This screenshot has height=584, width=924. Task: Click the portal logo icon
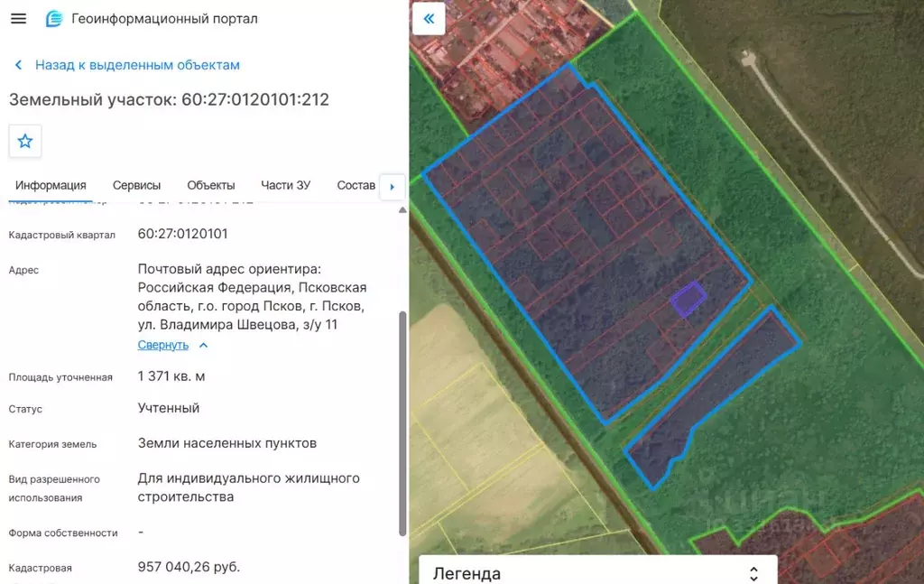click(53, 19)
